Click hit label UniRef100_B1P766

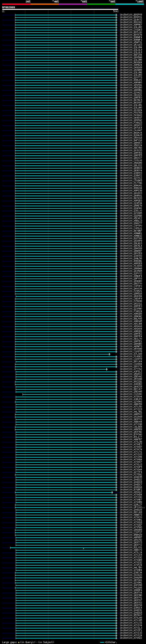click(131, 238)
